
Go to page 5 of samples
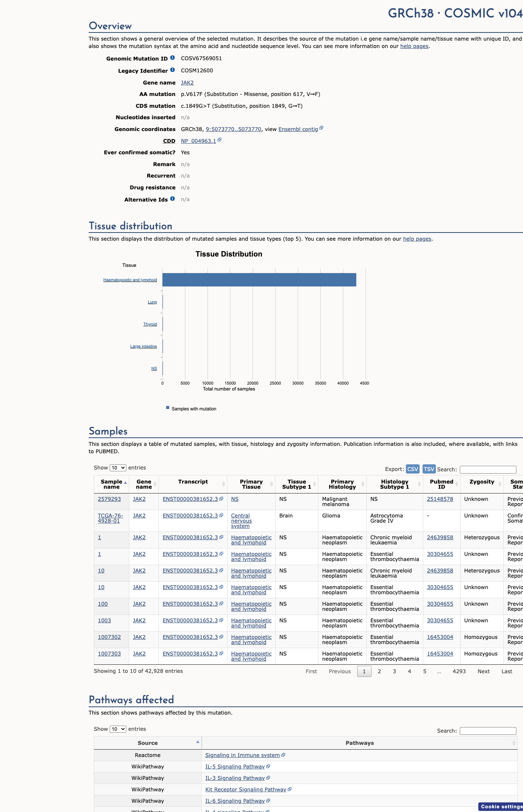point(425,671)
